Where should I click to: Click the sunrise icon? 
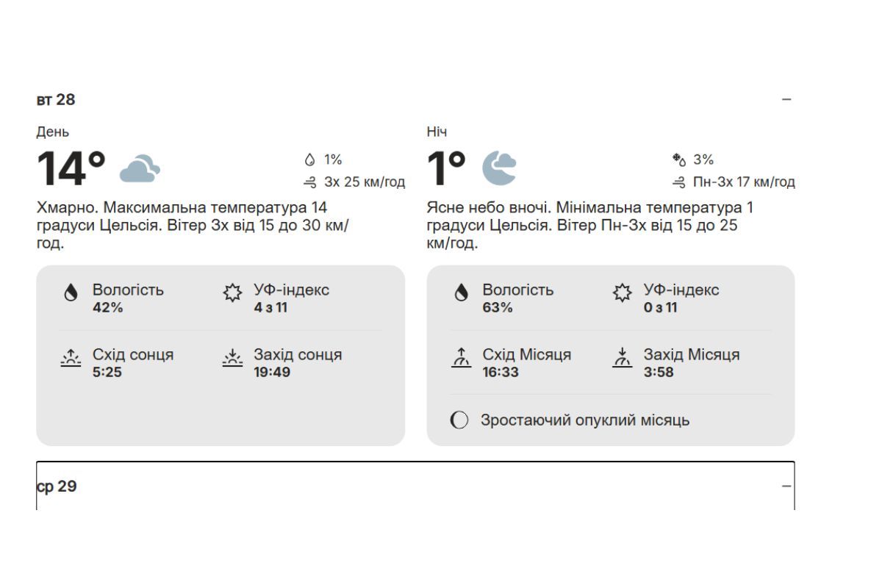pos(71,359)
